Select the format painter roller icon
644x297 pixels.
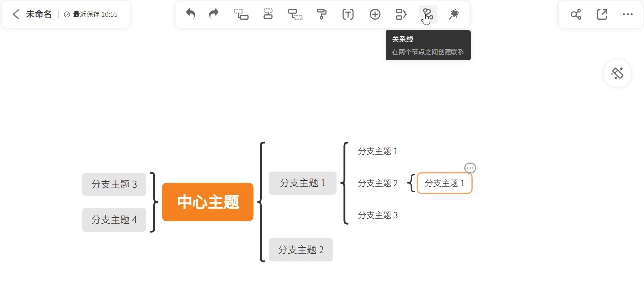322,14
